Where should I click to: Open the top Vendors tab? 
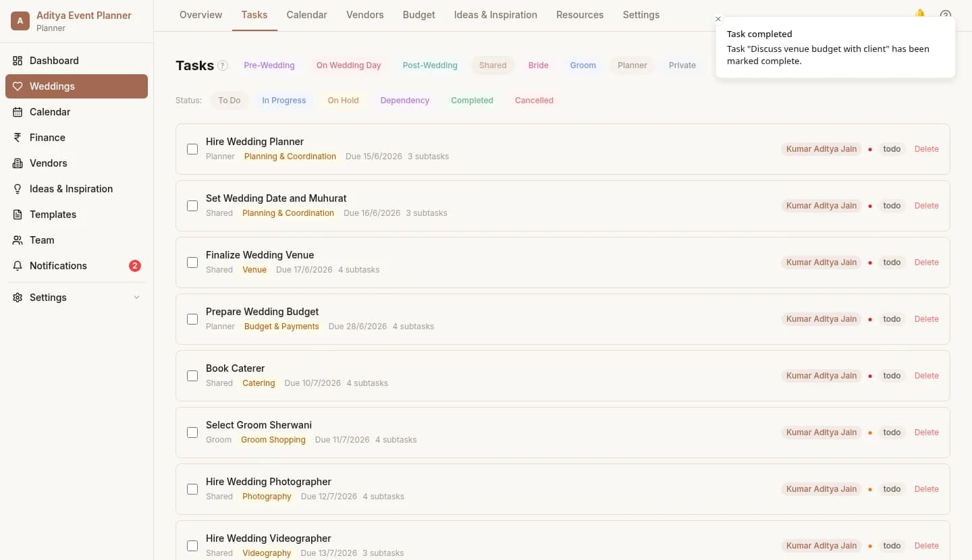point(365,15)
